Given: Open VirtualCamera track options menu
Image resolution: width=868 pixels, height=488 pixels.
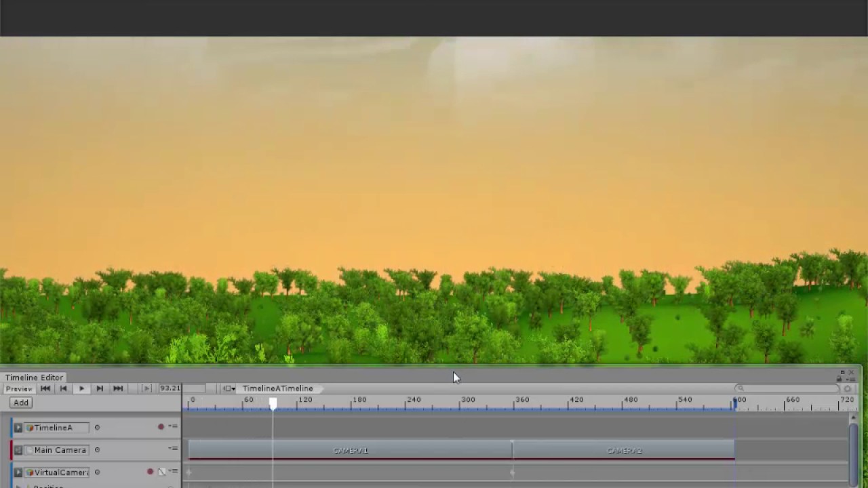Looking at the screenshot, I should click(x=173, y=471).
